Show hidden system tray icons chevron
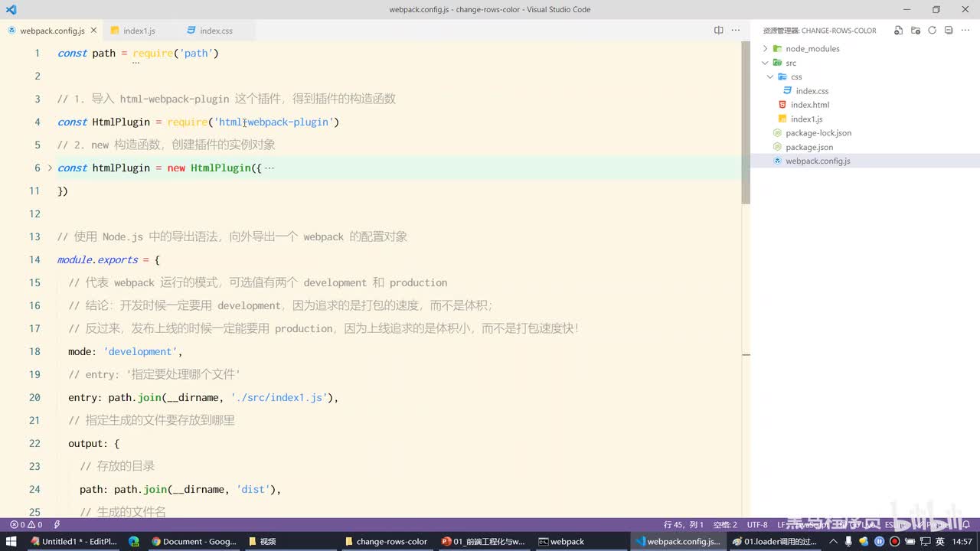Screen dimensions: 980x551 (834, 541)
